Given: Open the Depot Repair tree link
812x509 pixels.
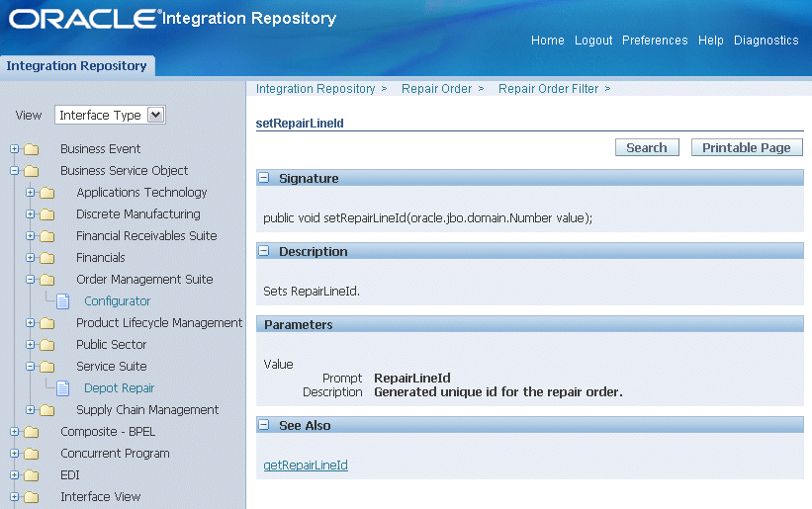Looking at the screenshot, I should [x=119, y=388].
